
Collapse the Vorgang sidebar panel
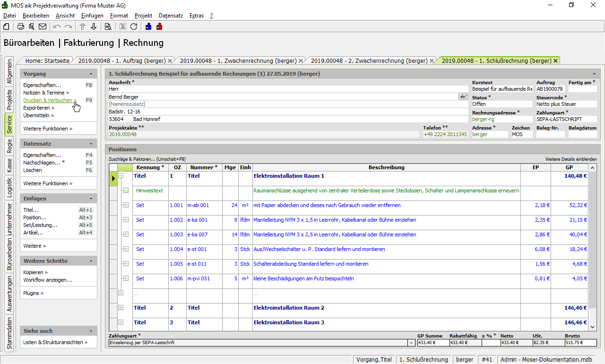pyautogui.click(x=91, y=74)
